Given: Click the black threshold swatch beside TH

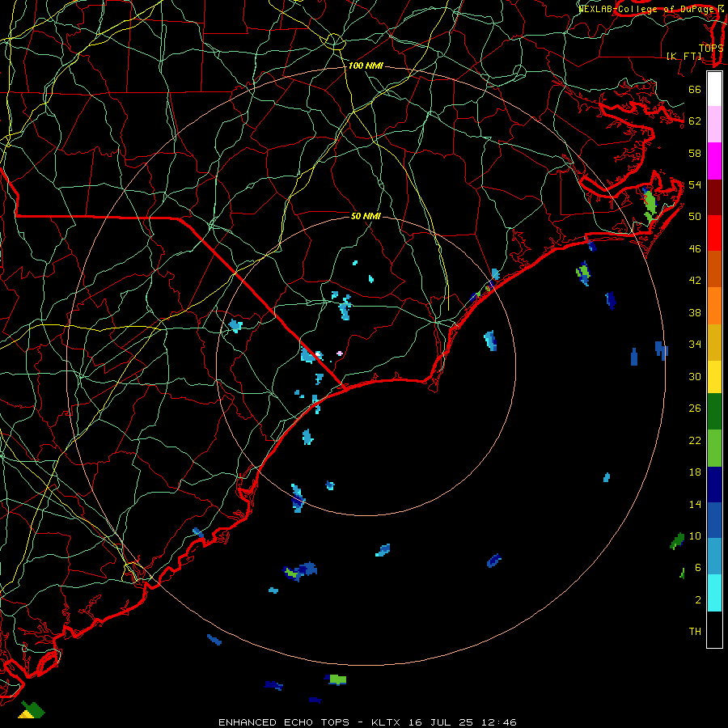Looking at the screenshot, I should 714,629.
